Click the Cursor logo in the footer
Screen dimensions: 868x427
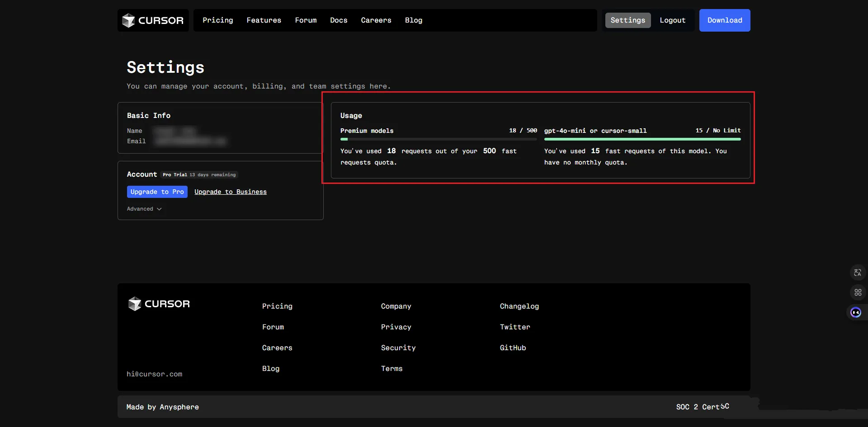coord(159,304)
